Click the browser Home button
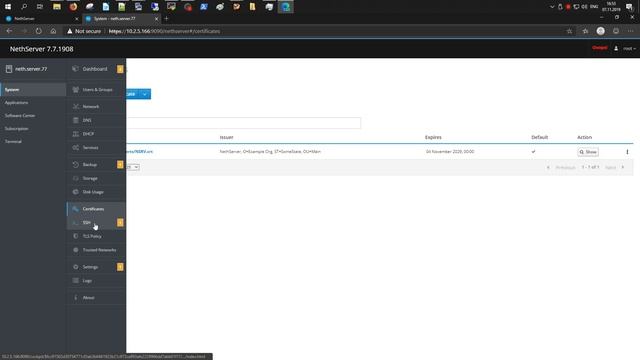 point(53,31)
